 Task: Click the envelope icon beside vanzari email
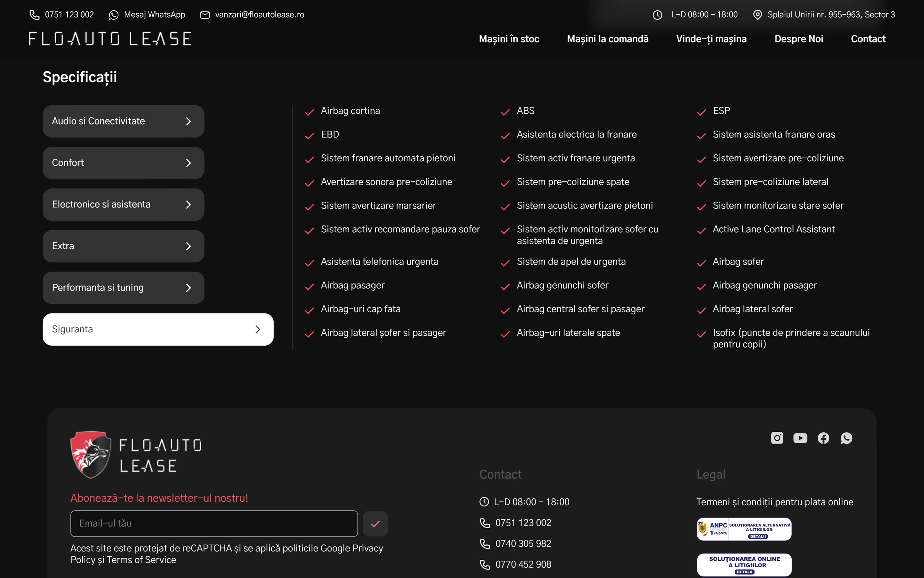pyautogui.click(x=205, y=15)
